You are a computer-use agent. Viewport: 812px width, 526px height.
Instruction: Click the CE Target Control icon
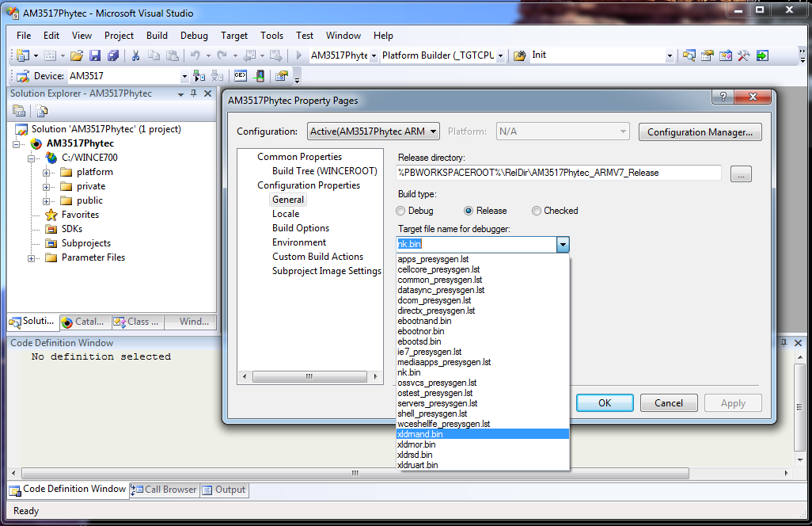tap(241, 76)
